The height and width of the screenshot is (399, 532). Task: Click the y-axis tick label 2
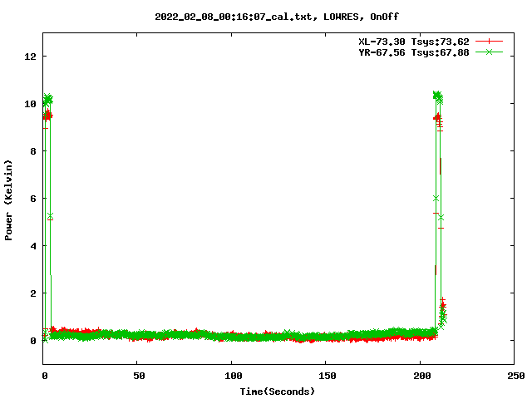click(x=33, y=293)
